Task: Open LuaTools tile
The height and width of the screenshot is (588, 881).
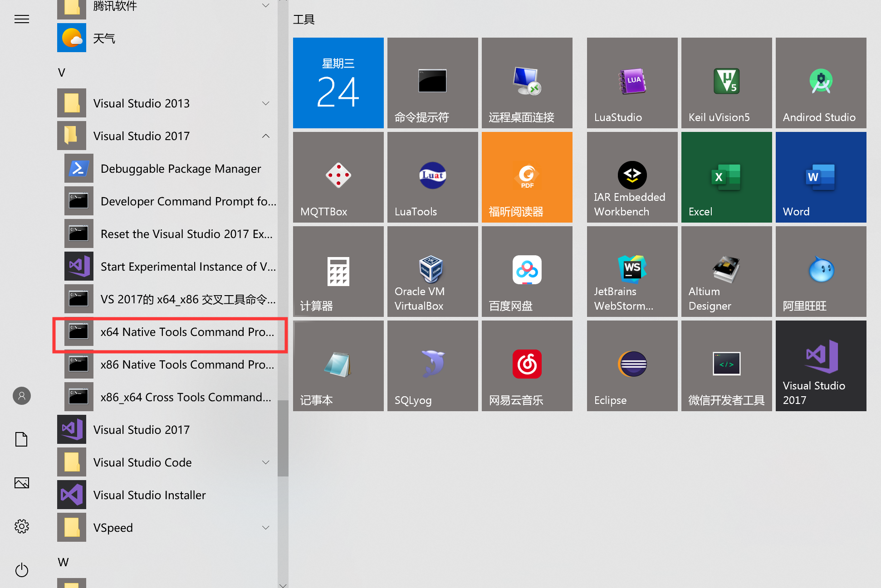Action: point(432,177)
